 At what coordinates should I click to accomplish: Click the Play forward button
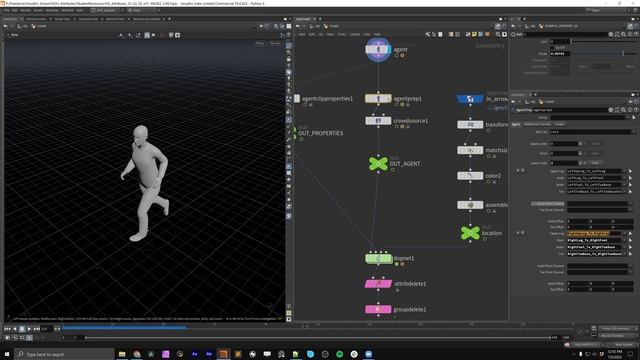coord(29,329)
